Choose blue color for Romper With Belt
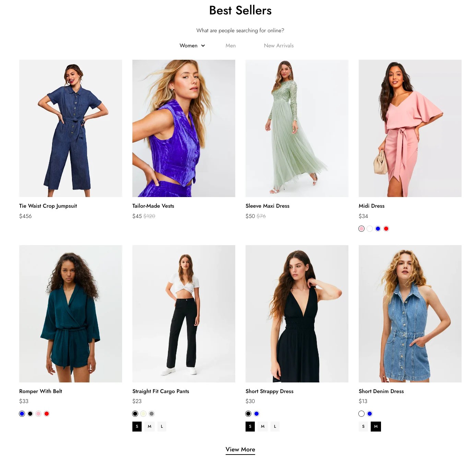Image resolution: width=476 pixels, height=459 pixels. click(22, 414)
